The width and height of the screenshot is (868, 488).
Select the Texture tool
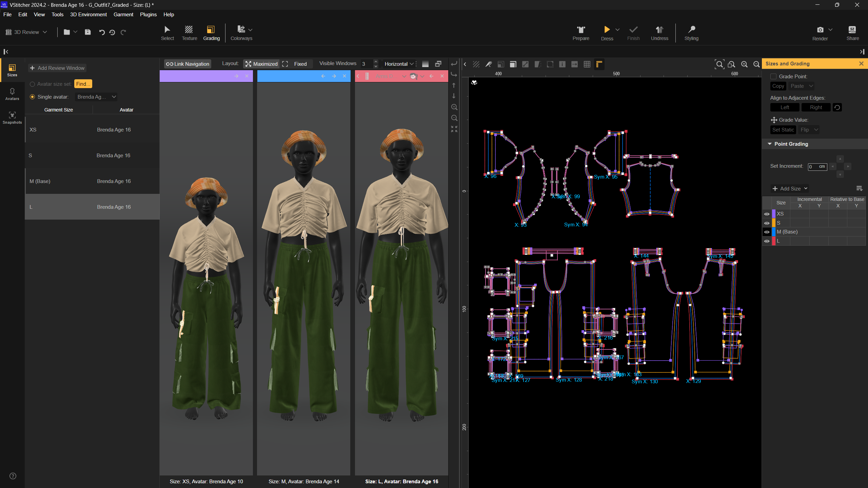click(190, 33)
